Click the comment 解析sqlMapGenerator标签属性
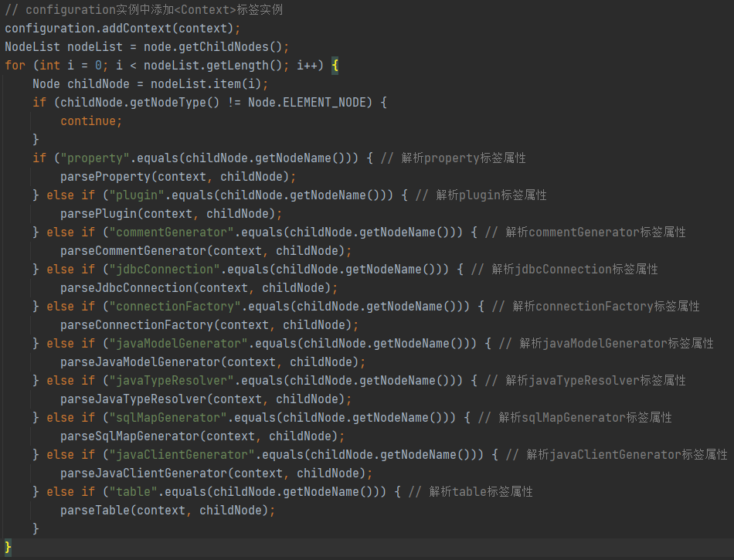The image size is (734, 560). pos(575,417)
